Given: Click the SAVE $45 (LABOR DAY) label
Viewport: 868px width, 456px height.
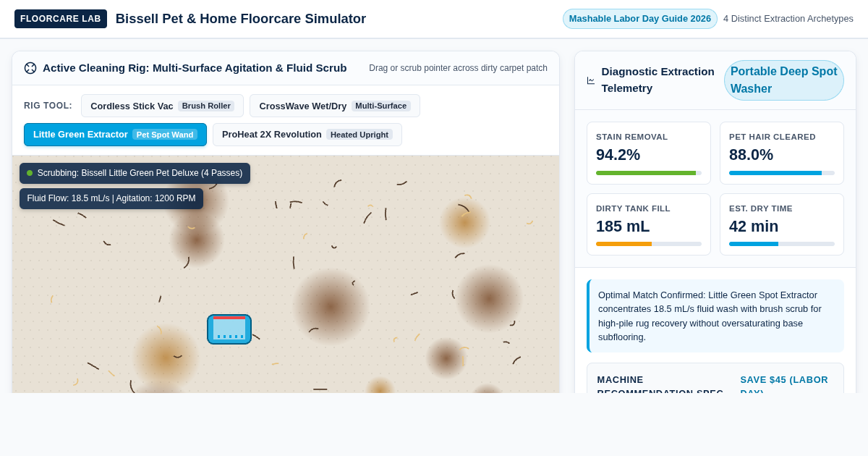Looking at the screenshot, I should (x=784, y=386).
